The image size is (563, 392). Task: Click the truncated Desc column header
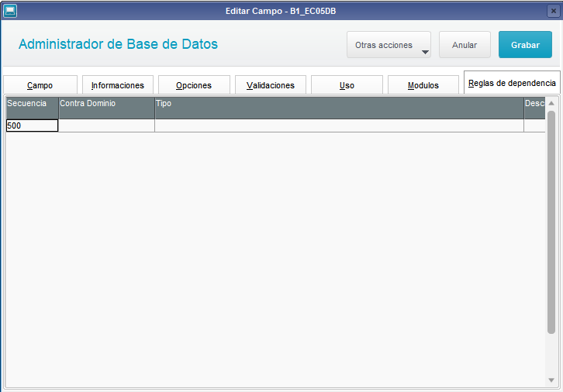(534, 108)
